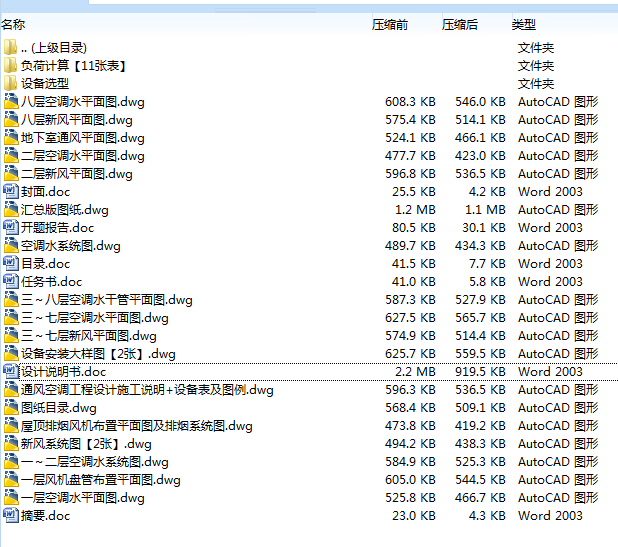Click the icon of 通风空调工程设计施工说明+设备表及图例.dwg

point(11,389)
